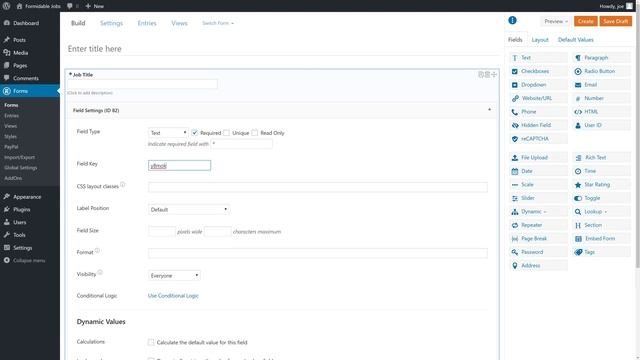Add a Section field

pyautogui.click(x=601, y=225)
